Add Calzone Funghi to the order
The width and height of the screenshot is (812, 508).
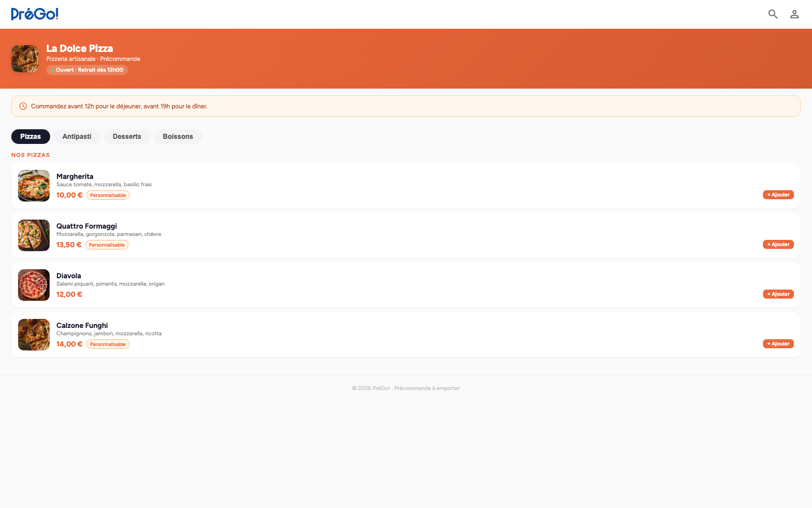point(778,344)
